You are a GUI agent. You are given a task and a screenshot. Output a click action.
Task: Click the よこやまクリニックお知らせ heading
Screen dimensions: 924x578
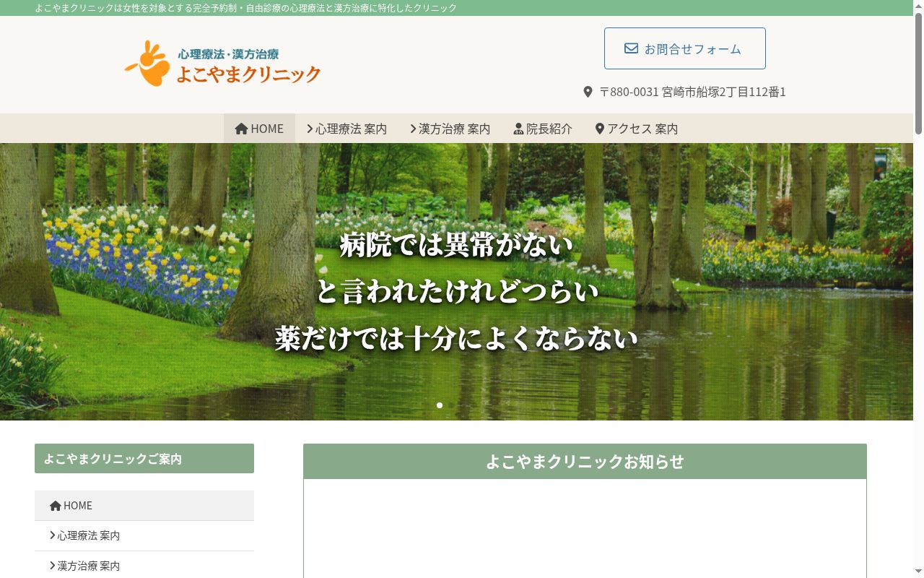585,462
